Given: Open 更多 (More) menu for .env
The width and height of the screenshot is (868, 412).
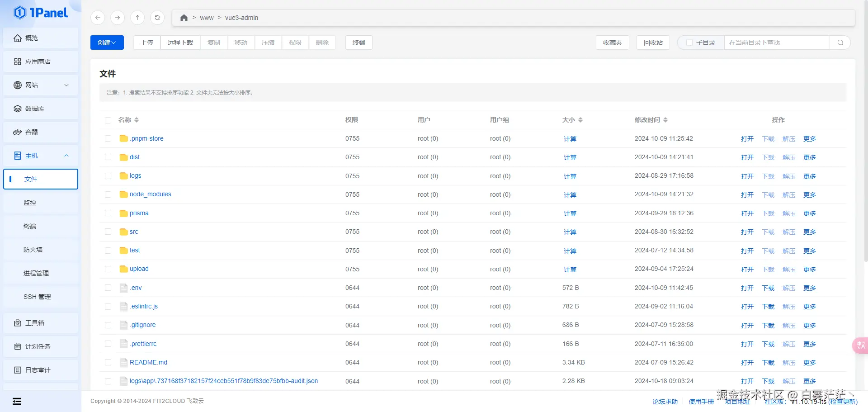Looking at the screenshot, I should [x=810, y=288].
